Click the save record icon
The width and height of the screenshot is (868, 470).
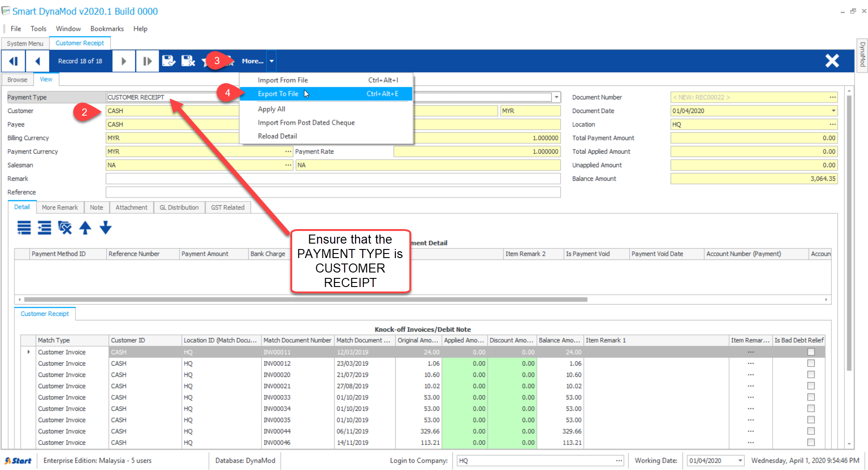(x=169, y=61)
